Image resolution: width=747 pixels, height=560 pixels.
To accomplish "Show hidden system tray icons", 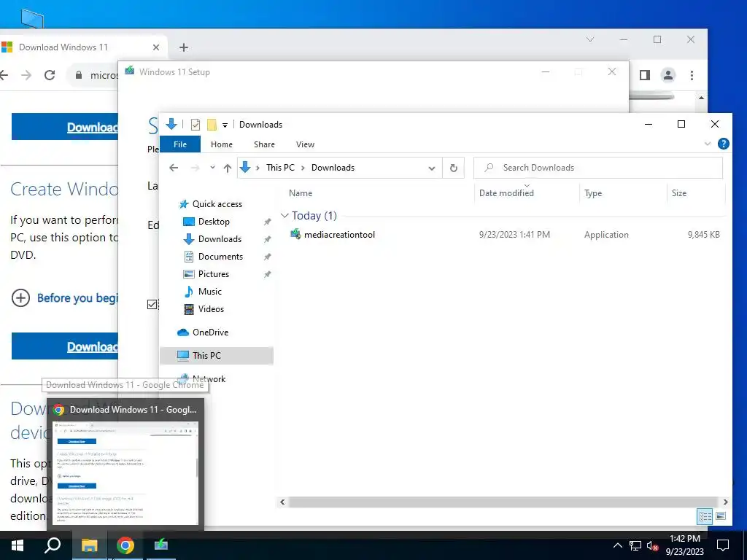I will [617, 545].
